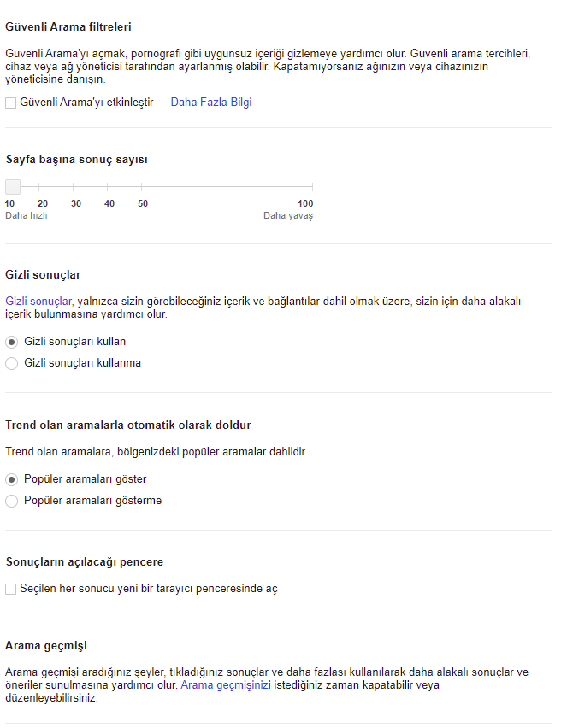Set slider to the 40 results mark
Viewport: 567px width, 728px height.
[109, 186]
